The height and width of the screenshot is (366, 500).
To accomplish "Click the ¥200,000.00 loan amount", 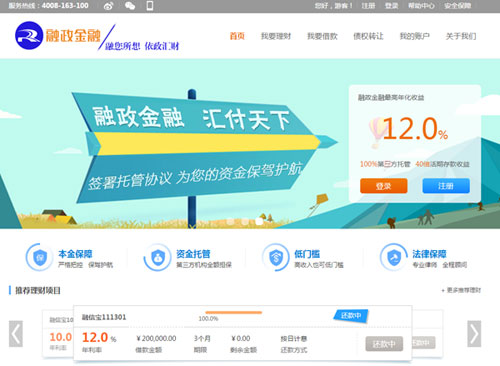I will point(156,338).
